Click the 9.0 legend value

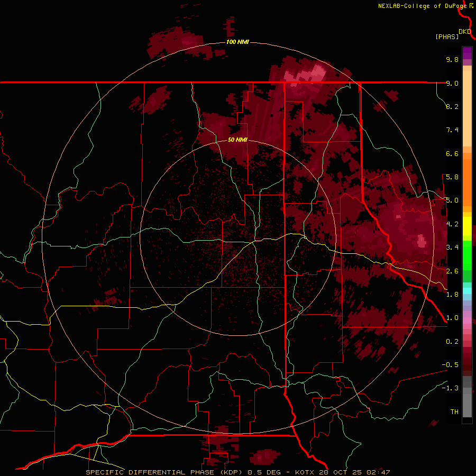tap(452, 83)
